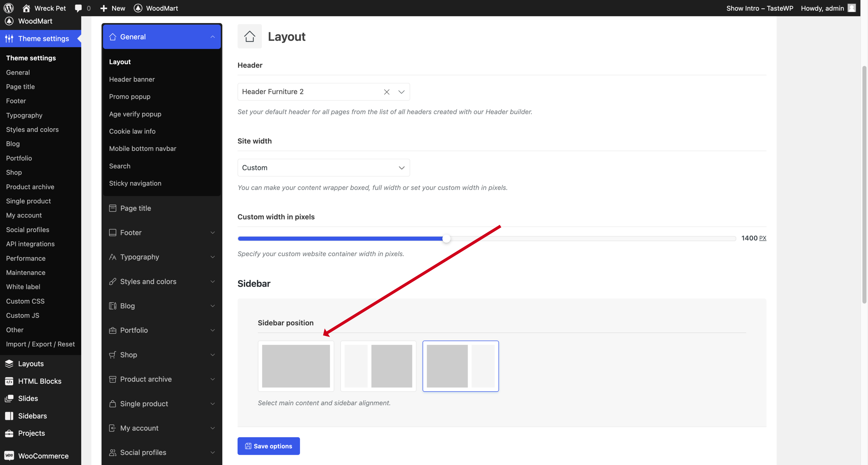Expand the Footer section chevron
The width and height of the screenshot is (868, 465).
[x=213, y=232]
